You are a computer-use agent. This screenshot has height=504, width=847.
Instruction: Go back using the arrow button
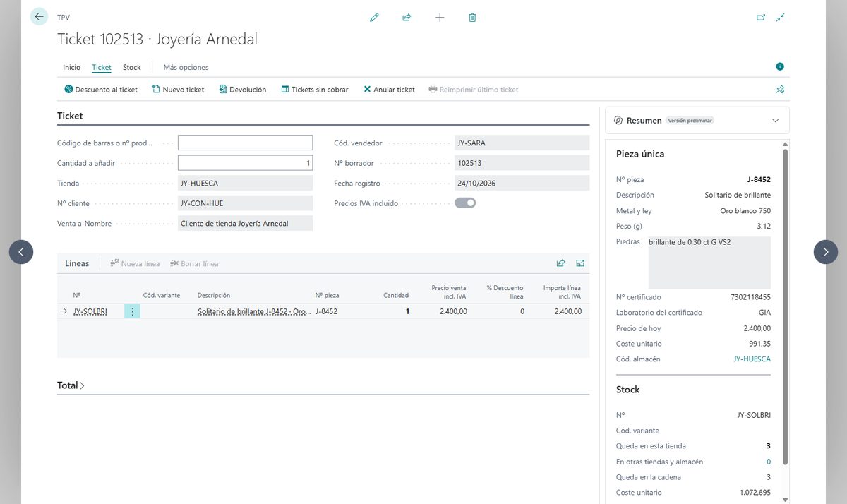[x=40, y=17]
